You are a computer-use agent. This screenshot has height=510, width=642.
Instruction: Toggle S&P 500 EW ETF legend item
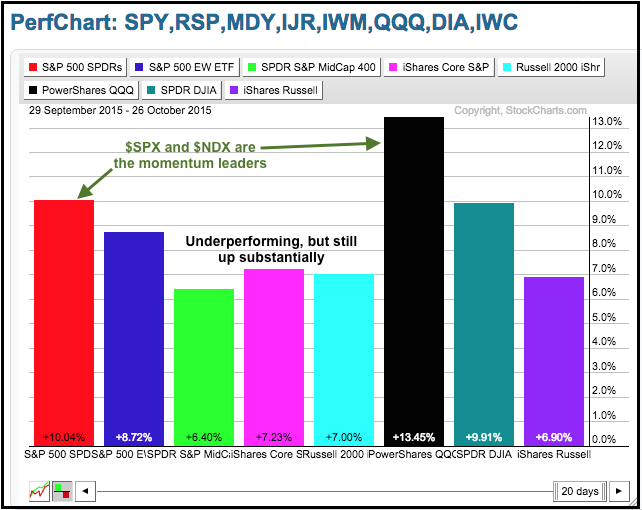[185, 67]
